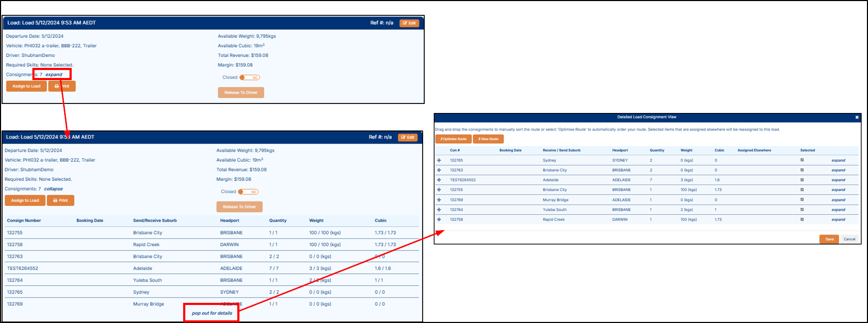Close the Detailed Load Consignment View dialog
Screen dimensions: 868x323
[x=857, y=117]
